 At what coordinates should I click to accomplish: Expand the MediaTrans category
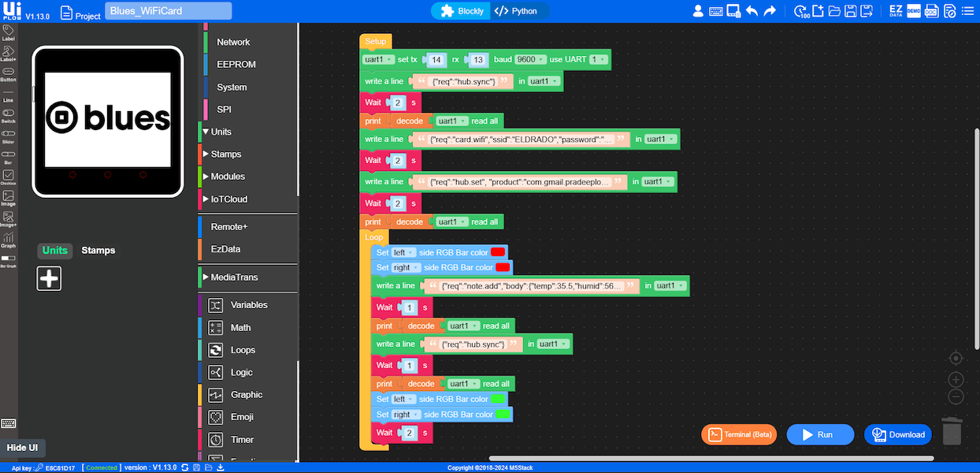230,277
